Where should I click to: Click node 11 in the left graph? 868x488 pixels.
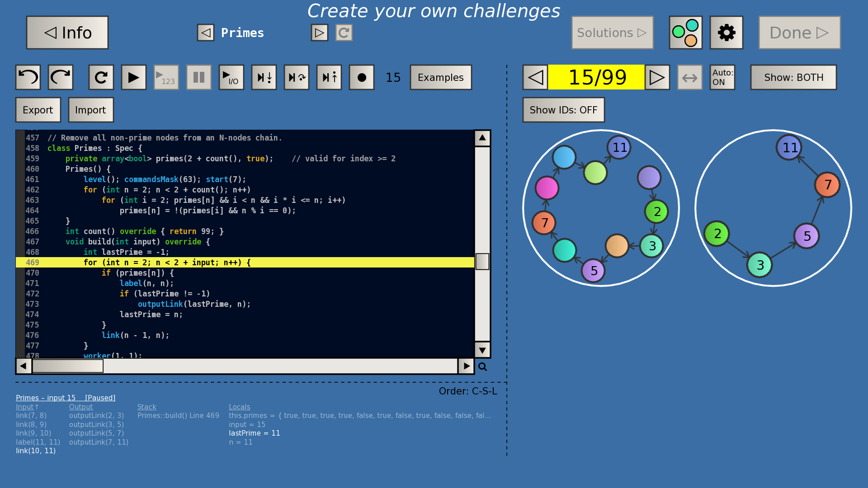tap(619, 147)
